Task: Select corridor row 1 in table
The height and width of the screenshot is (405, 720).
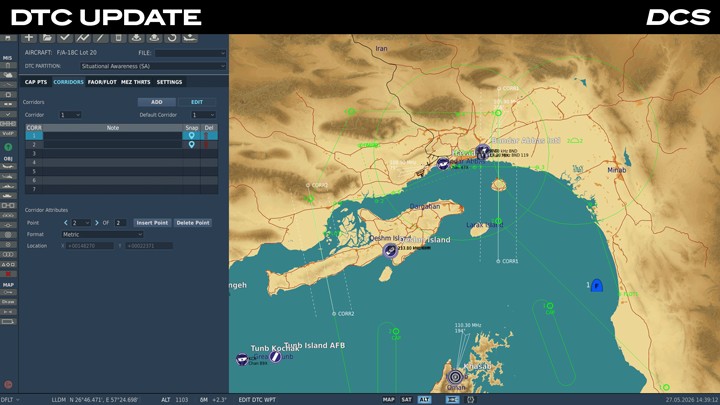Action: tap(121, 136)
